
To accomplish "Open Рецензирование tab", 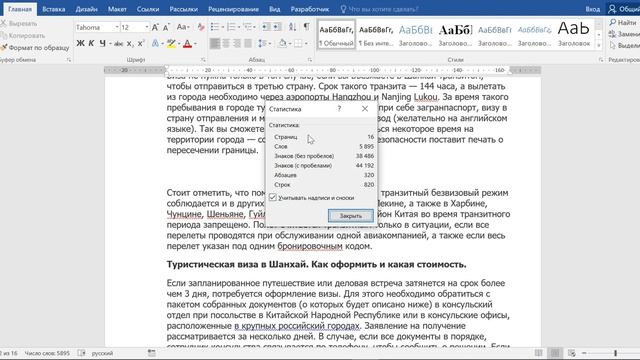I will click(x=233, y=9).
